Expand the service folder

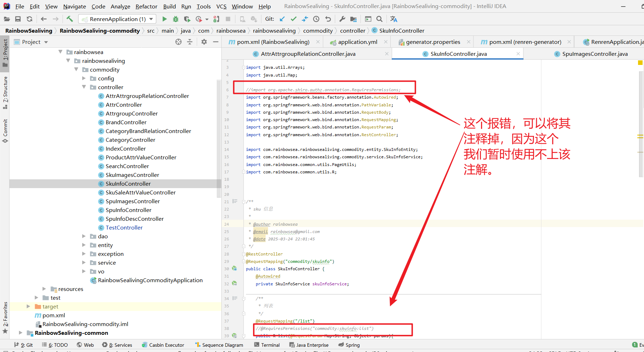(84, 263)
